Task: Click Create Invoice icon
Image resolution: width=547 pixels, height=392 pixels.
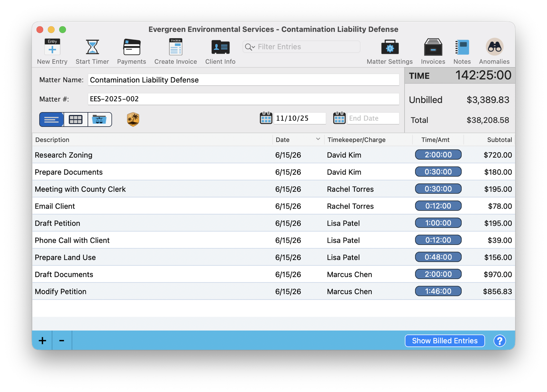Action: point(175,51)
